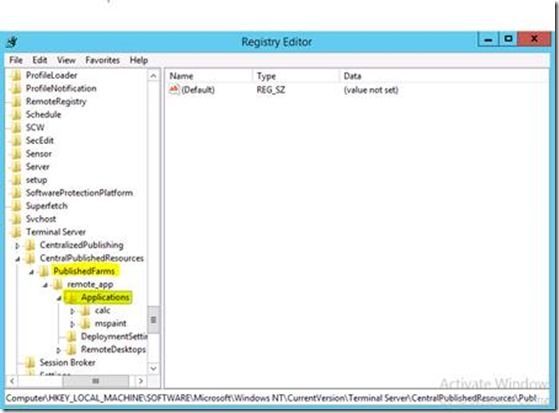Click the DeploymentSettings folder icon
The image size is (559, 413).
pyautogui.click(x=72, y=337)
